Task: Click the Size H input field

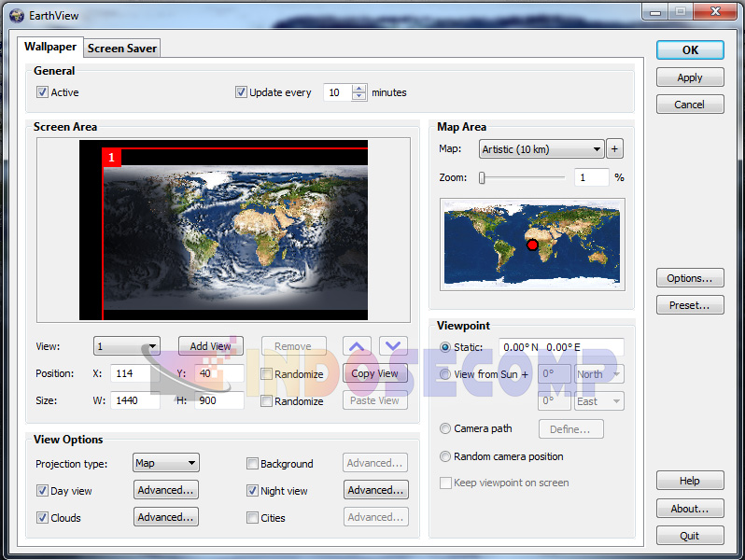Action: pos(219,401)
